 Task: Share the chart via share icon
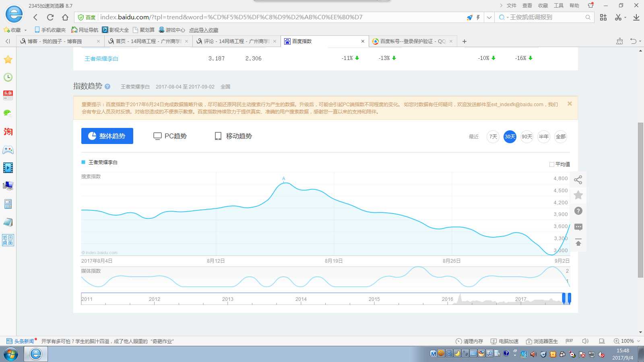[578, 180]
